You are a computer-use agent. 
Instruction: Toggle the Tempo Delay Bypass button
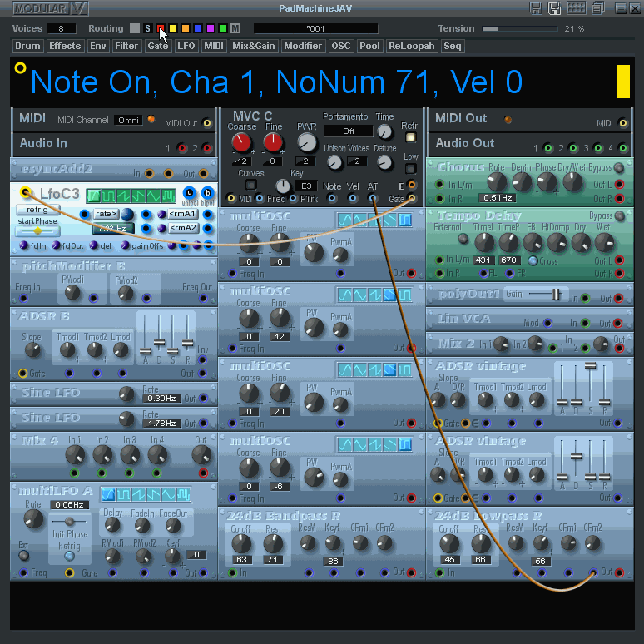tap(620, 216)
